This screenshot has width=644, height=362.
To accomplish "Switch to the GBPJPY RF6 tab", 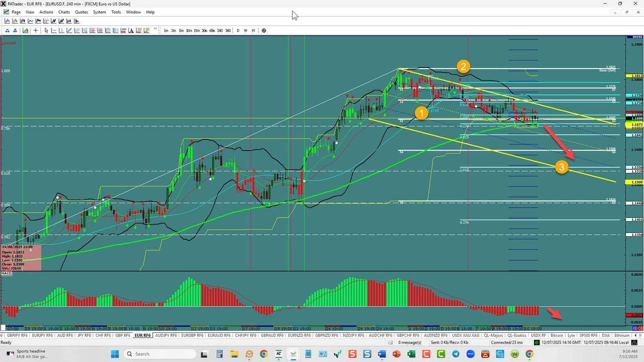I will point(17,335).
